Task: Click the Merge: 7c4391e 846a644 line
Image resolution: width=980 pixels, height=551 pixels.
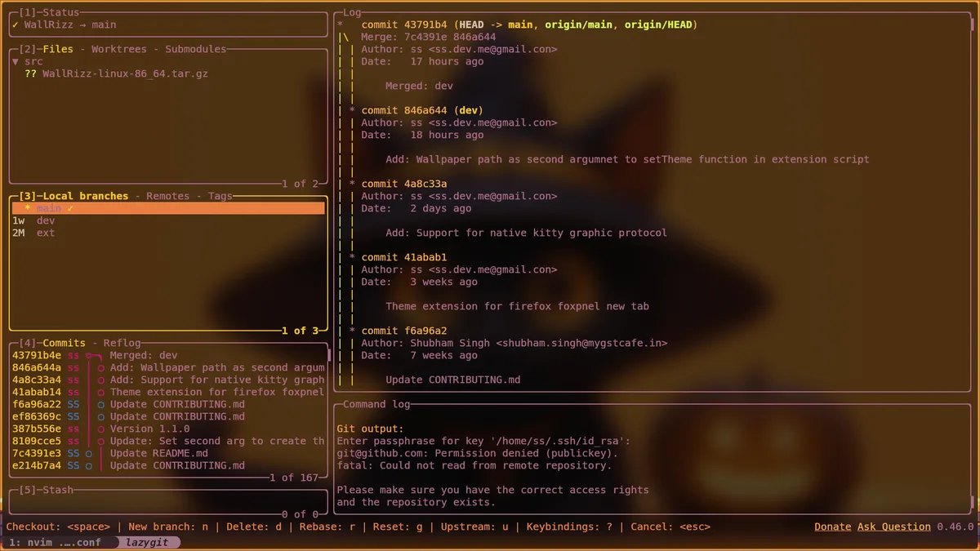Action: click(429, 37)
